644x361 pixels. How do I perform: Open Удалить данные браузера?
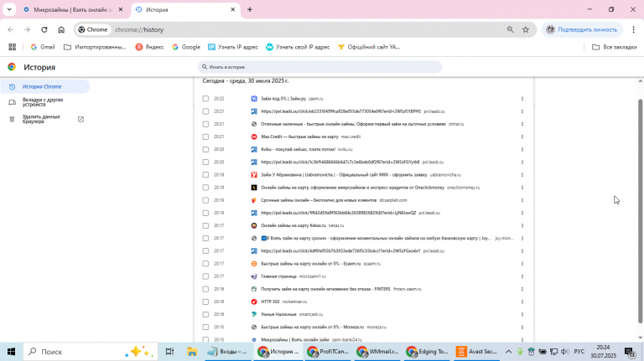pyautogui.click(x=44, y=119)
